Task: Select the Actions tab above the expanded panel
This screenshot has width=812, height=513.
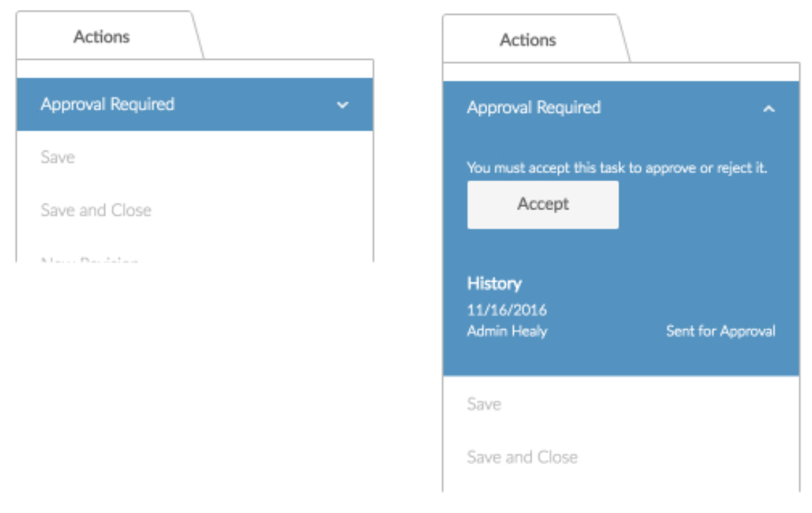Action: (528, 40)
